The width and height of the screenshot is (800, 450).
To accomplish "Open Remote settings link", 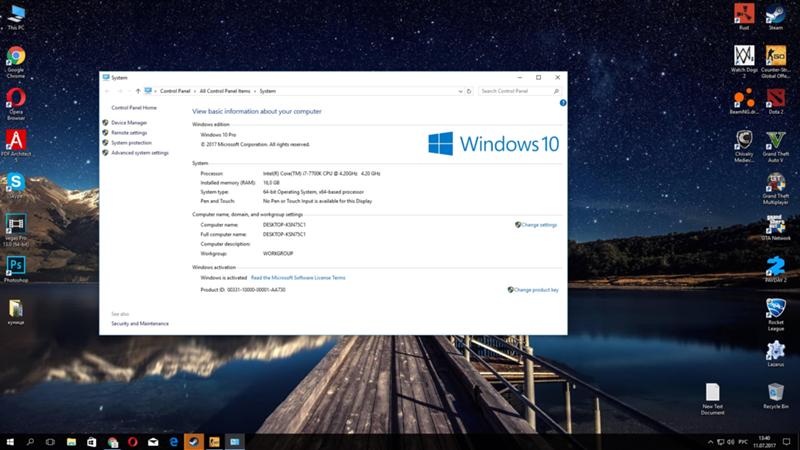I will click(x=129, y=133).
